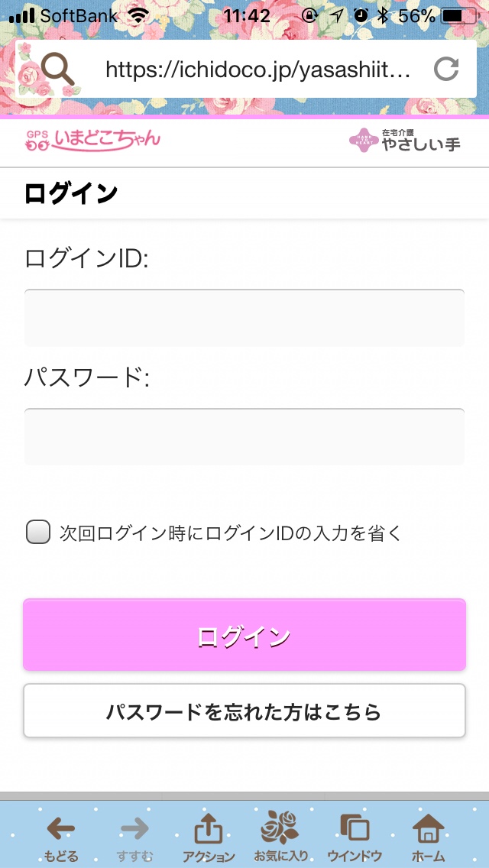Tap the 11:42 clock in status bar
This screenshot has width=489, height=868.
click(x=246, y=15)
